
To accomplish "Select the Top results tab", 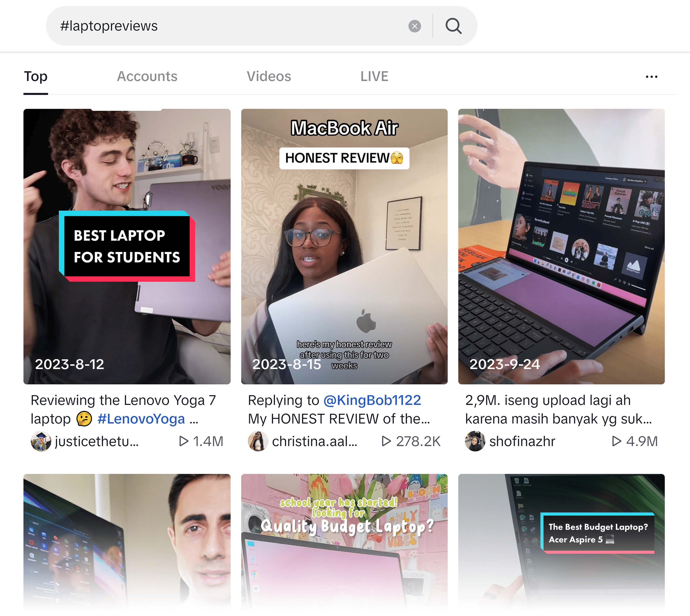I will coord(35,76).
